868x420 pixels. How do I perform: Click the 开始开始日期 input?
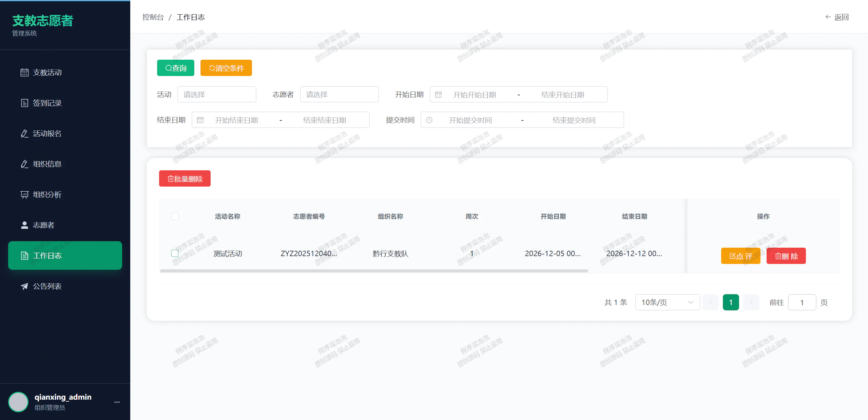475,95
